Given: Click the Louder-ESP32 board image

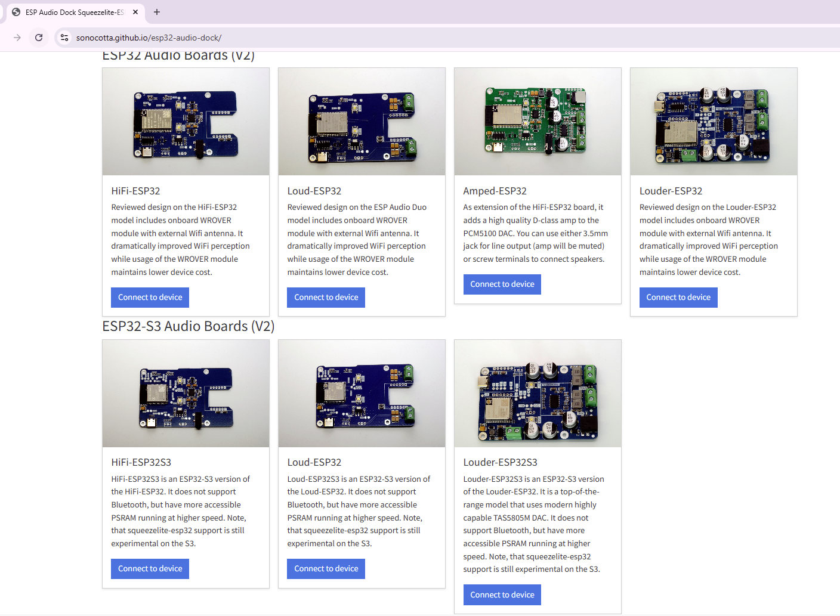Looking at the screenshot, I should click(x=713, y=122).
